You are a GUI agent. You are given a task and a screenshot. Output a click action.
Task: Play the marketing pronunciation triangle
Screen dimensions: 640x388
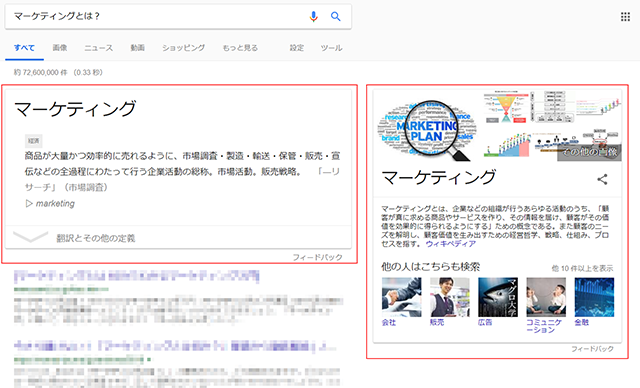29,203
